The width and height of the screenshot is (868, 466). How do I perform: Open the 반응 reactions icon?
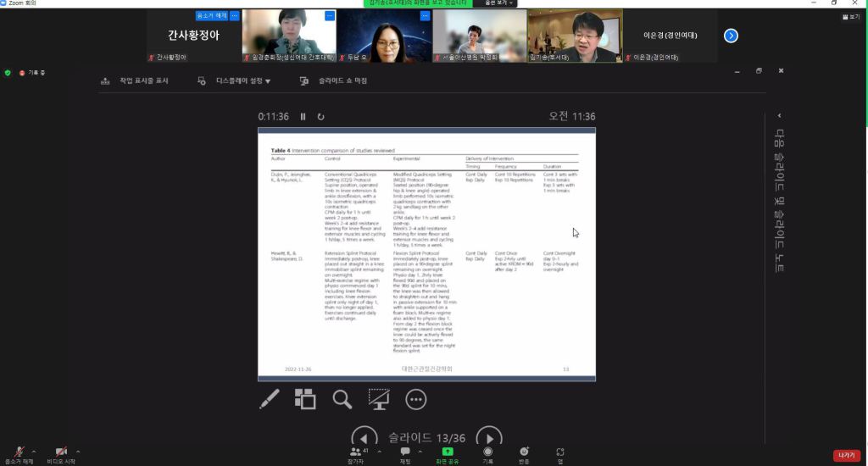pyautogui.click(x=524, y=452)
